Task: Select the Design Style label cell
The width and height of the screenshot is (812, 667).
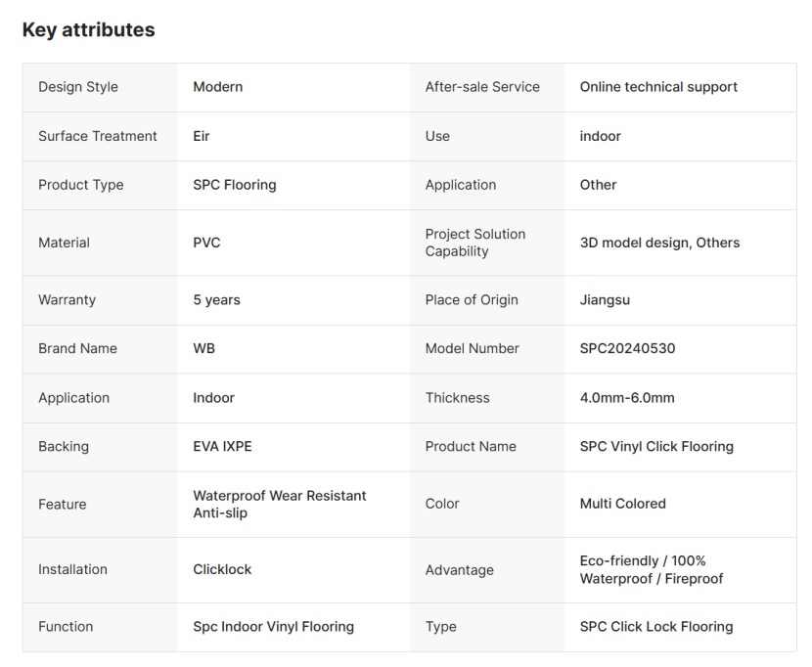Action: pyautogui.click(x=100, y=87)
